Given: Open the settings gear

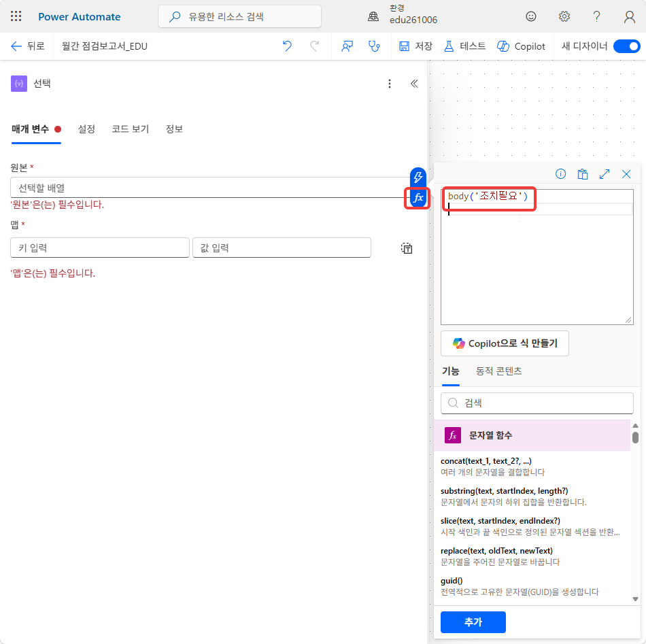Looking at the screenshot, I should (x=564, y=16).
